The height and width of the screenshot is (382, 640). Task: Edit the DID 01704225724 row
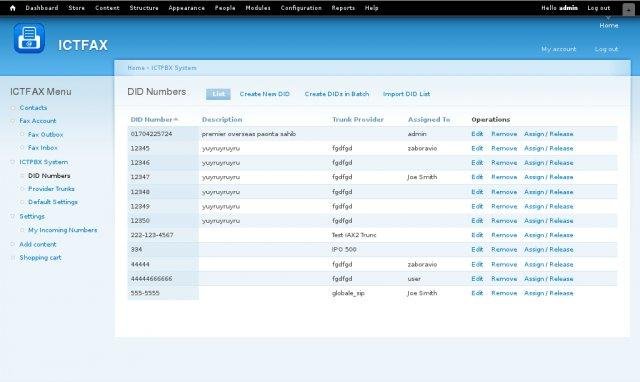coord(477,134)
